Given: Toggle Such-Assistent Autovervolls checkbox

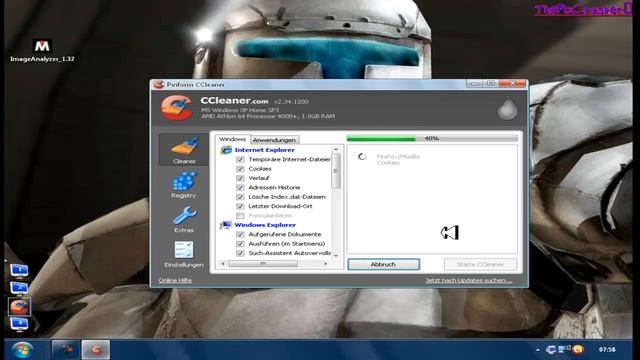Looking at the screenshot, I should coord(240,253).
